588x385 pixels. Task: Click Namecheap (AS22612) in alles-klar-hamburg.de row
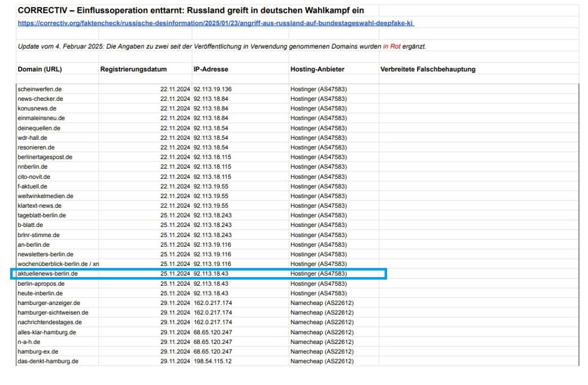[322, 332]
